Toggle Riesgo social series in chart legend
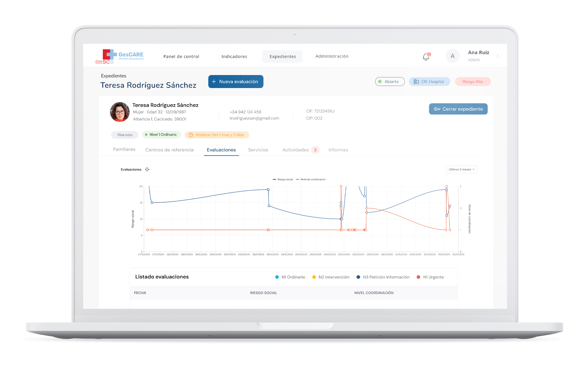 tap(283, 179)
